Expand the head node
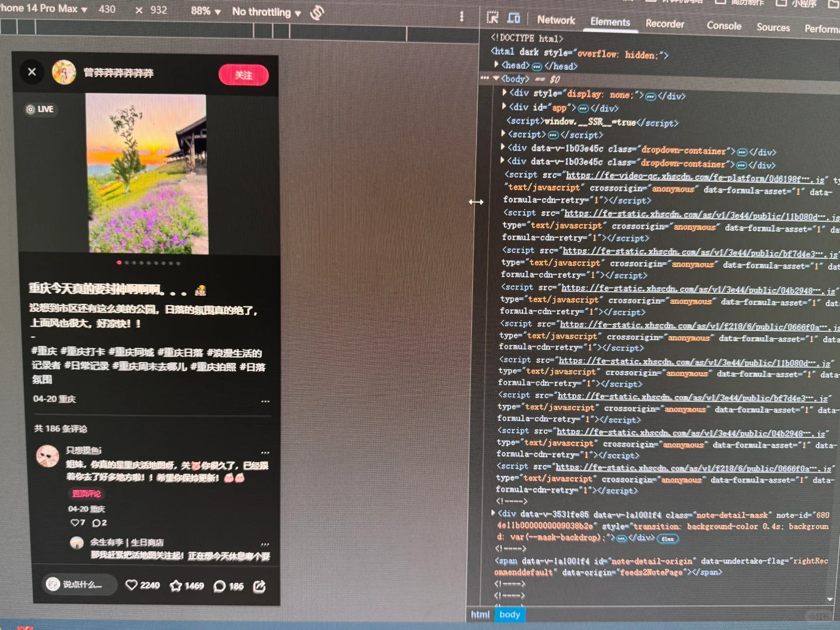This screenshot has height=630, width=840. point(496,64)
